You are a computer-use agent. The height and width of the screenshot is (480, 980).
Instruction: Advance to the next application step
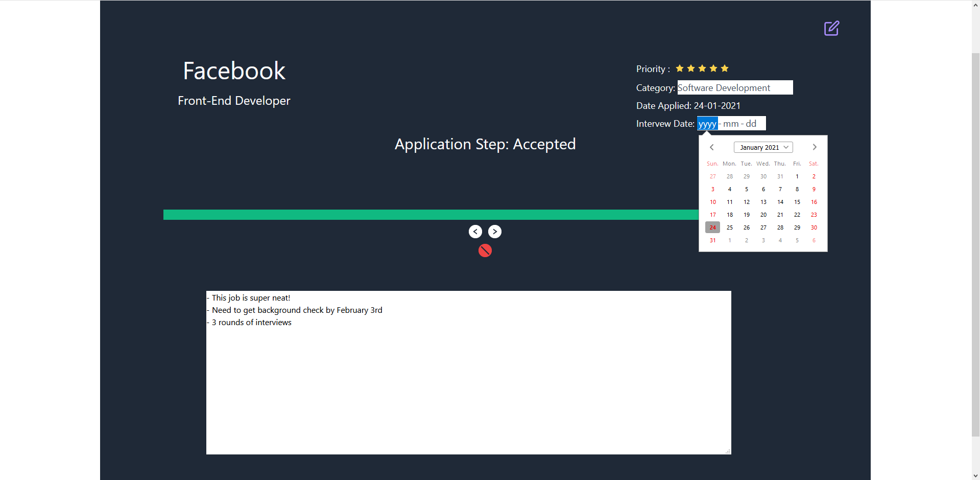coord(495,232)
